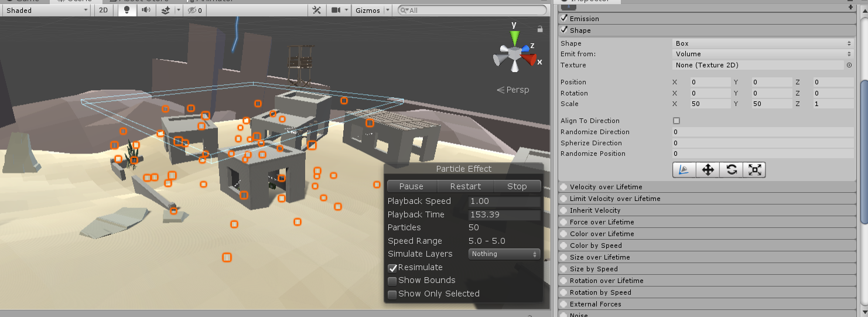Toggle scene effects icon (skybox, fog)

coord(166,11)
